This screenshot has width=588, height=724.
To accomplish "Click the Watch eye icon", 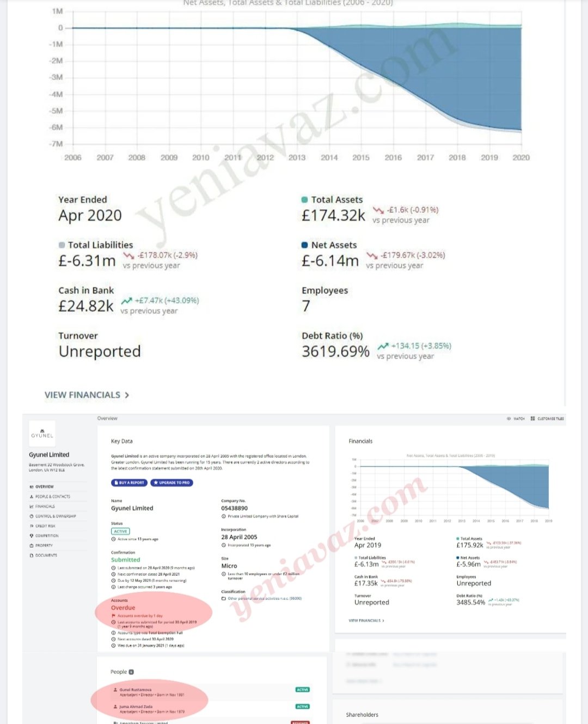I will [509, 419].
